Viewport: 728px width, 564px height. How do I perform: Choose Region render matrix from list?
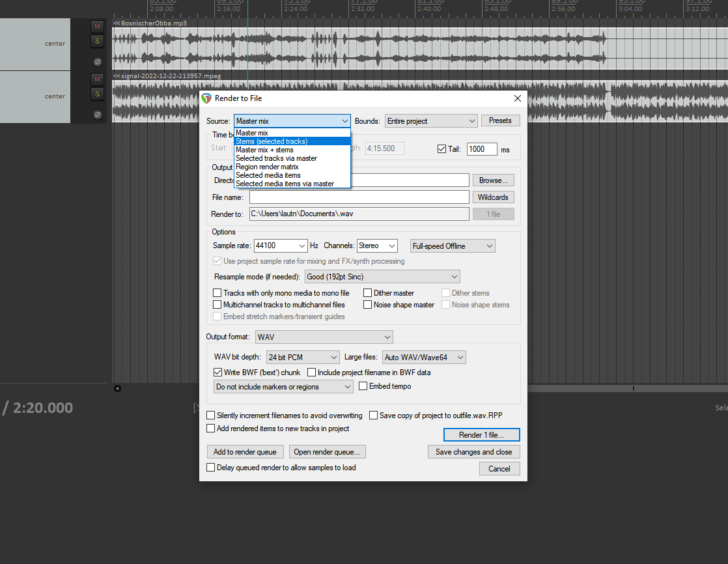pyautogui.click(x=267, y=167)
